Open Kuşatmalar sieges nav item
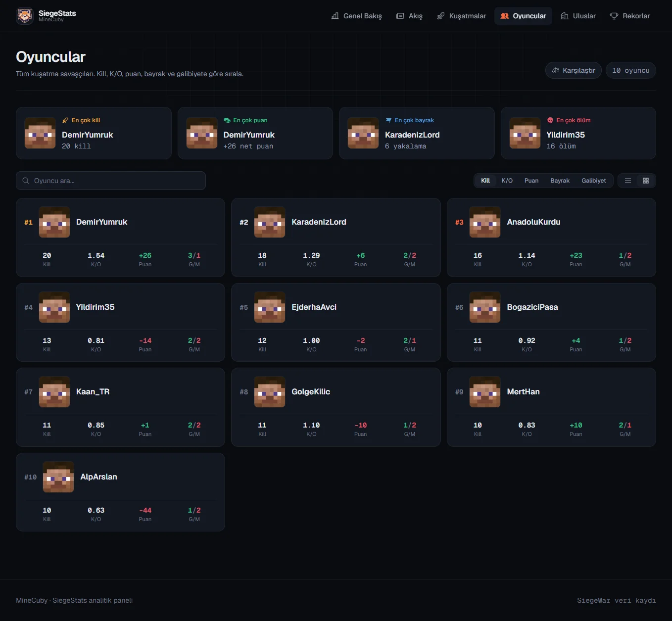672x621 pixels. 462,16
